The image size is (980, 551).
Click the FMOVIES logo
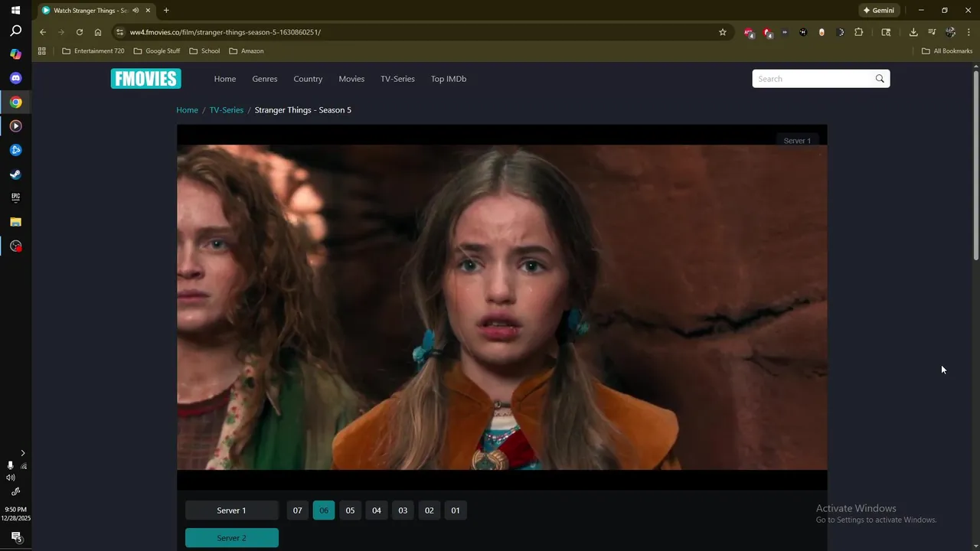tap(145, 79)
